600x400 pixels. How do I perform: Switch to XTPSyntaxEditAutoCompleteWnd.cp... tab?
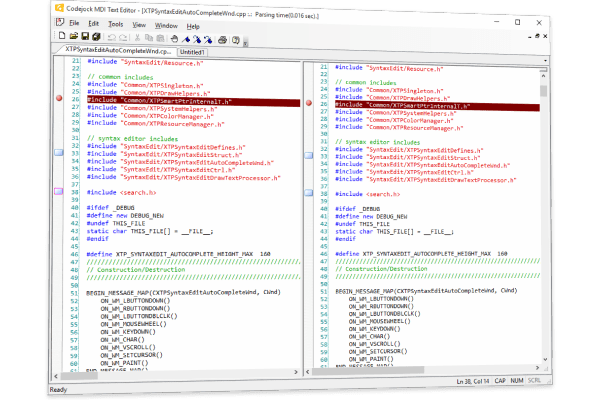117,51
